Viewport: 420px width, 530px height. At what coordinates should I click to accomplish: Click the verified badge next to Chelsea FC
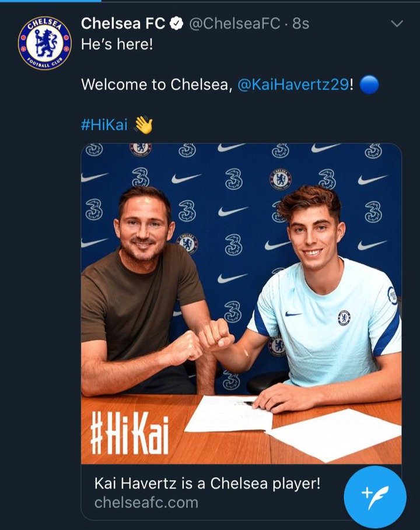pyautogui.click(x=177, y=24)
